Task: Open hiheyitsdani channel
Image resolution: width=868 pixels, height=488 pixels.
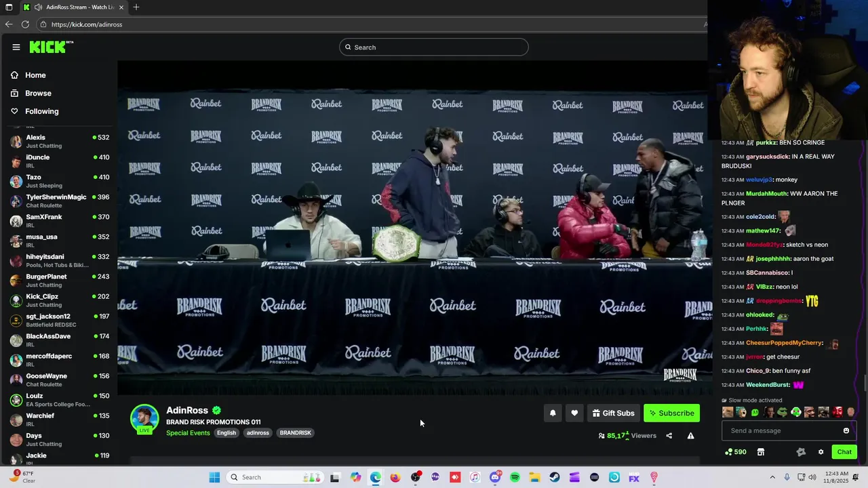Action: pos(60,261)
